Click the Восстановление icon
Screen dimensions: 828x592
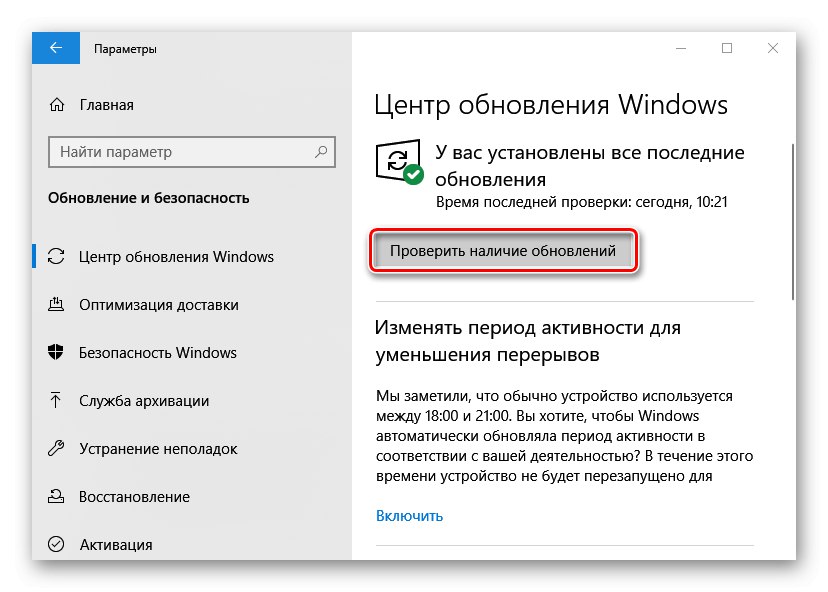(56, 496)
